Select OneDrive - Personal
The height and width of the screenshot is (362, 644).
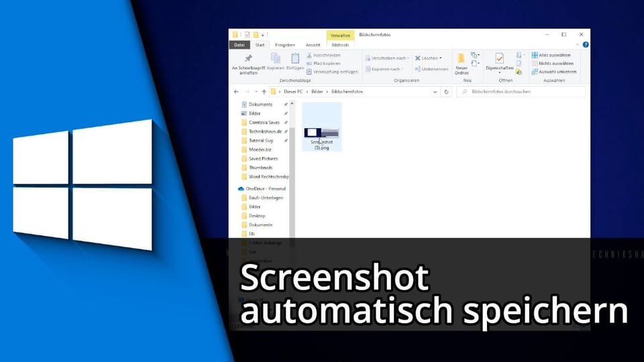click(266, 189)
